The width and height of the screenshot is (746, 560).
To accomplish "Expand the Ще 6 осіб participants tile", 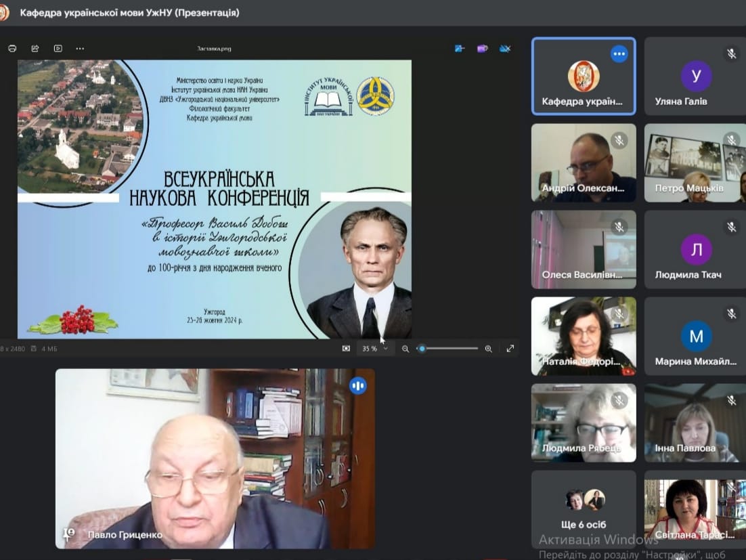I will click(584, 509).
